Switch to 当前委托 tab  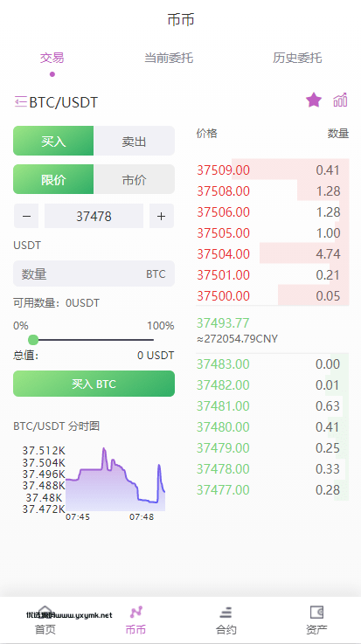(x=169, y=58)
